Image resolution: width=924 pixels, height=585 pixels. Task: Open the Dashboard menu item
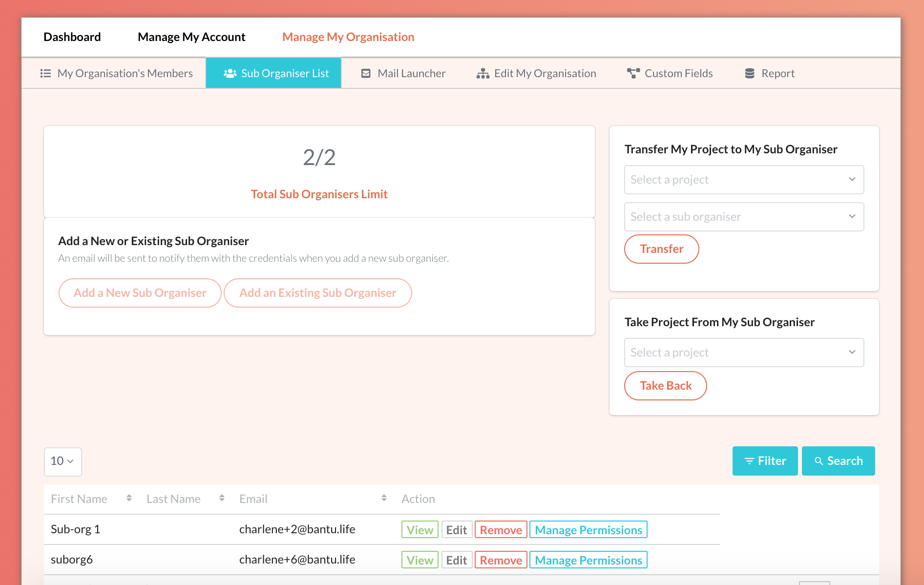[72, 37]
